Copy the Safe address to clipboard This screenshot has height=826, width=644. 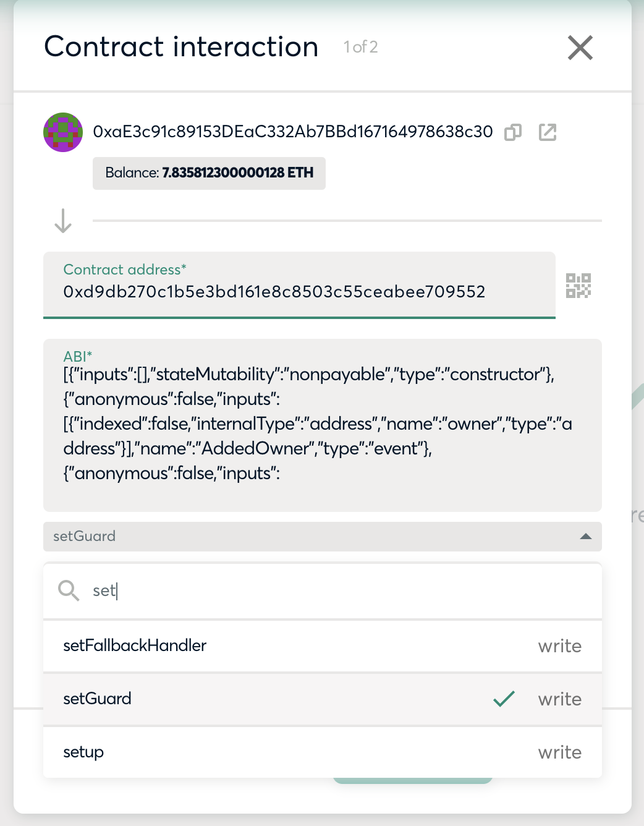pos(513,132)
